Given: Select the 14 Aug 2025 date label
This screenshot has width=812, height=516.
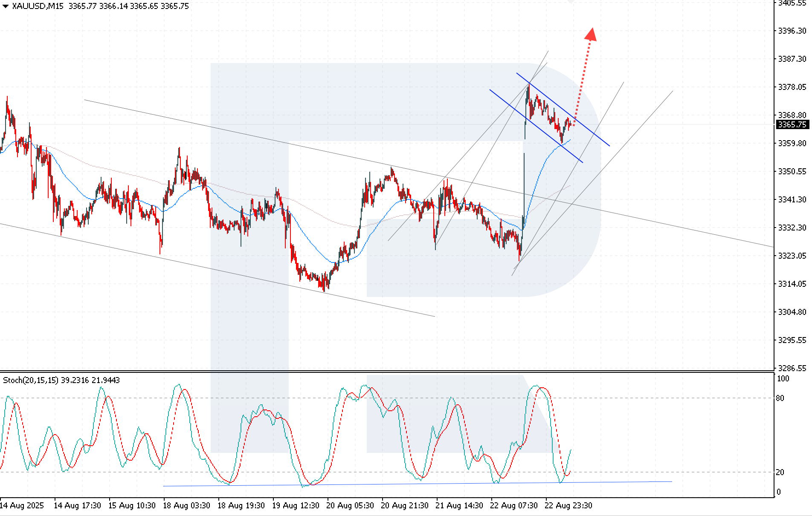Looking at the screenshot, I should (x=22, y=505).
